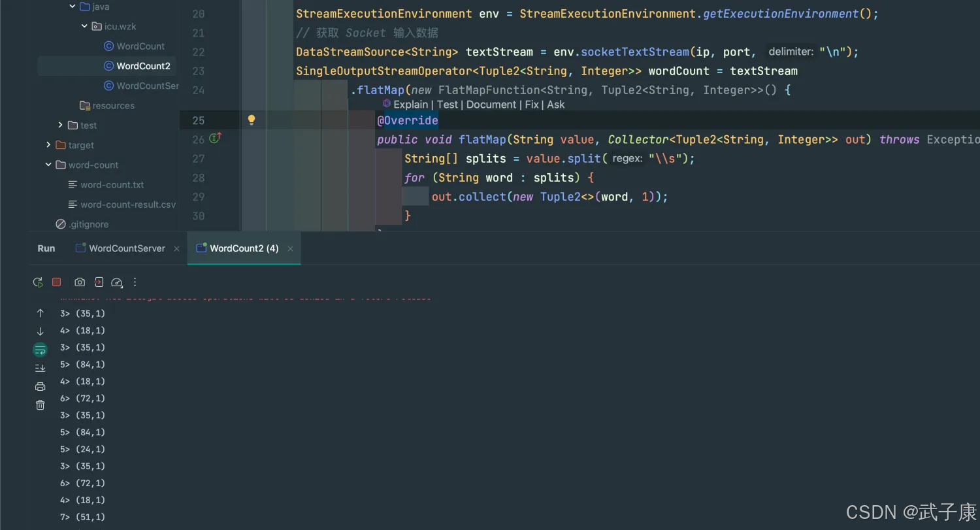The width and height of the screenshot is (980, 530).
Task: Click the Run tool window label
Action: (46, 248)
